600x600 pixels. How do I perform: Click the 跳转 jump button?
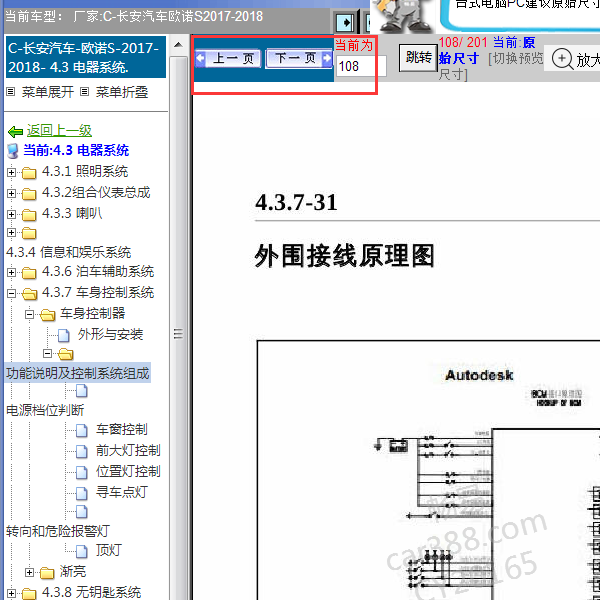coord(418,58)
